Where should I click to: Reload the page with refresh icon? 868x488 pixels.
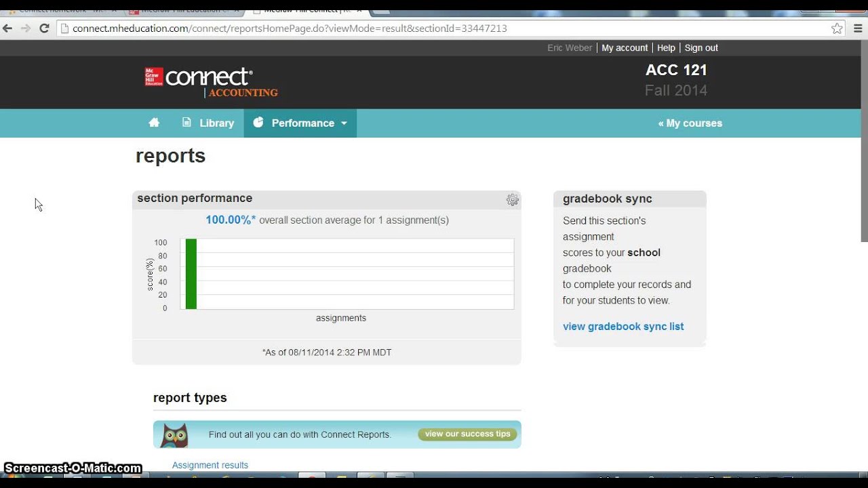tap(44, 28)
